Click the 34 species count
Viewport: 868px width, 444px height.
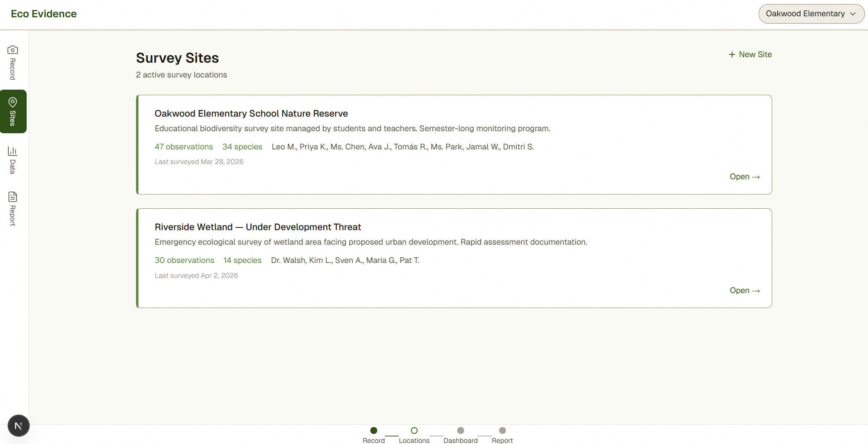point(242,147)
